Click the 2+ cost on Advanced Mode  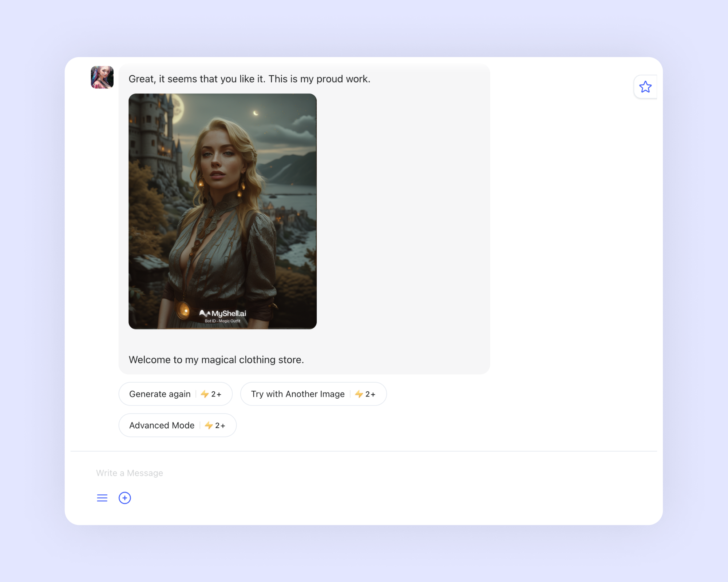220,426
